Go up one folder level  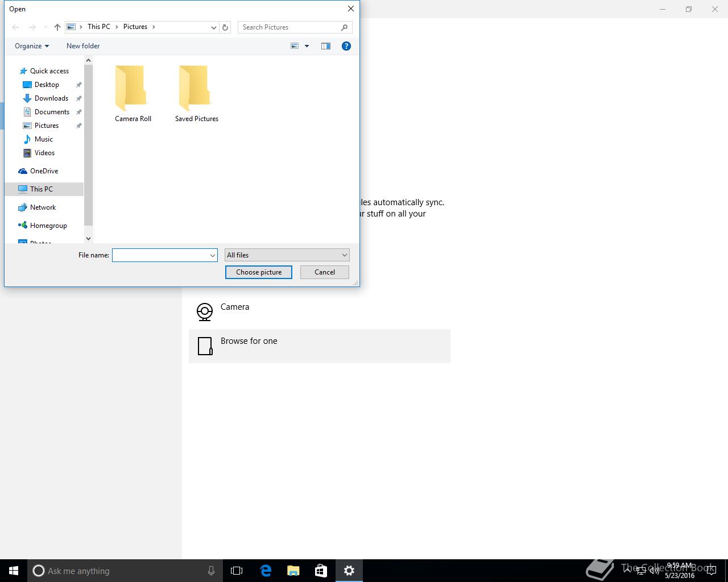[57, 27]
